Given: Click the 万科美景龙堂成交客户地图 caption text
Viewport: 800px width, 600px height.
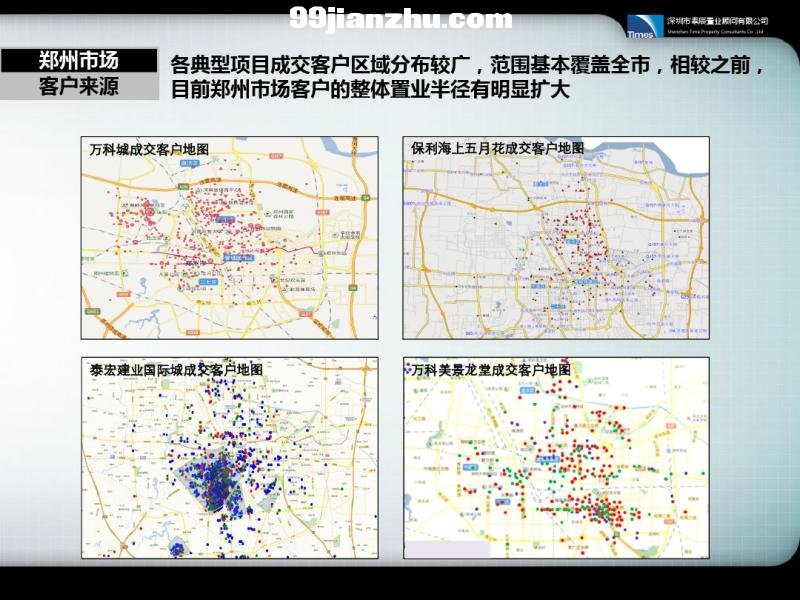Looking at the screenshot, I should click(x=491, y=369).
